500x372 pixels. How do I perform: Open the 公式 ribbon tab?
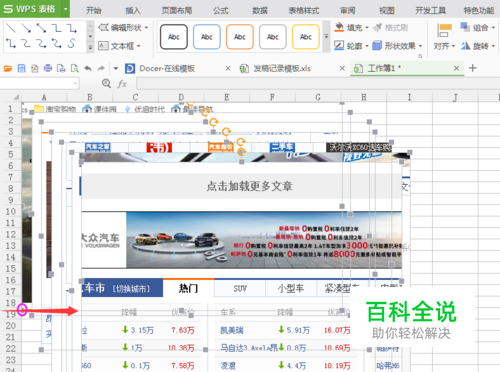221,10
